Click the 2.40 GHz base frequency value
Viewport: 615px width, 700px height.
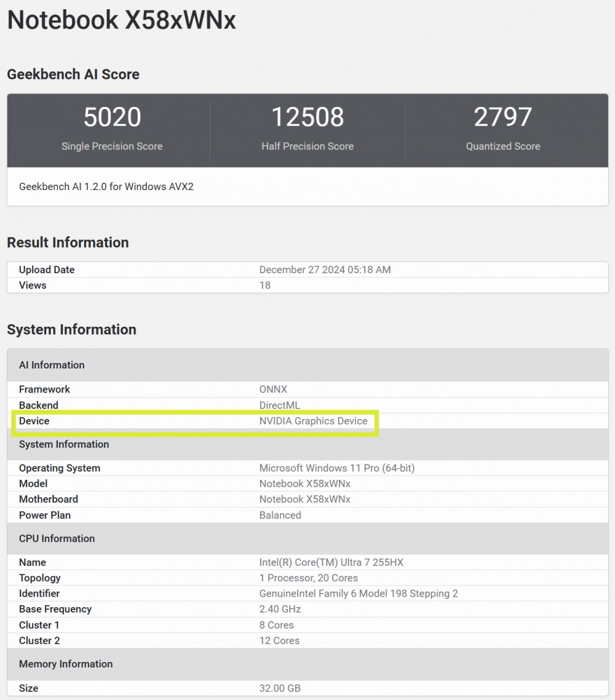[x=280, y=609]
